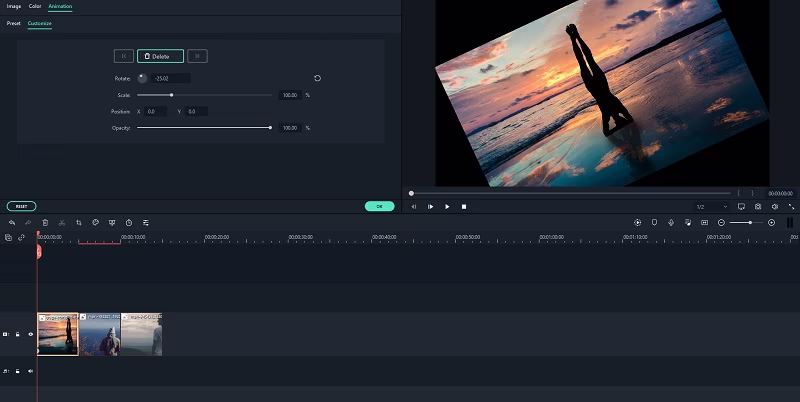Click the Position Y field

tap(195, 111)
